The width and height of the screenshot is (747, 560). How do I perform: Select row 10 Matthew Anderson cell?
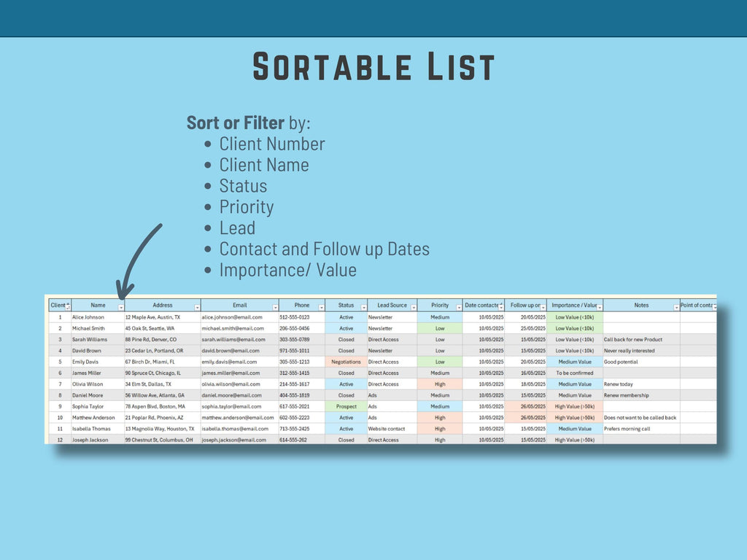pyautogui.click(x=93, y=418)
